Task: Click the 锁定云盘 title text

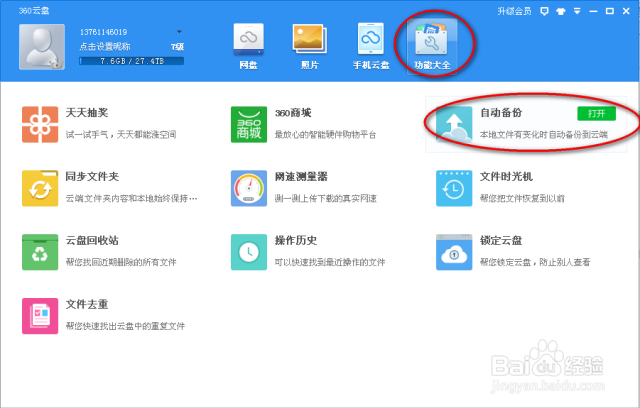Action: (x=501, y=240)
